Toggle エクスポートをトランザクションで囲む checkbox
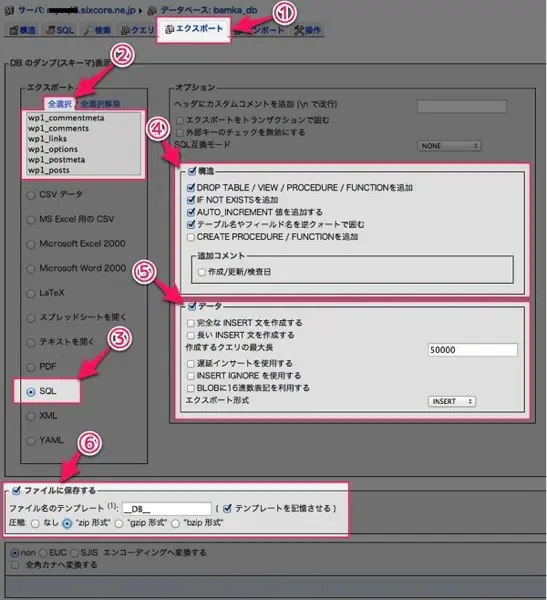 tap(180, 121)
